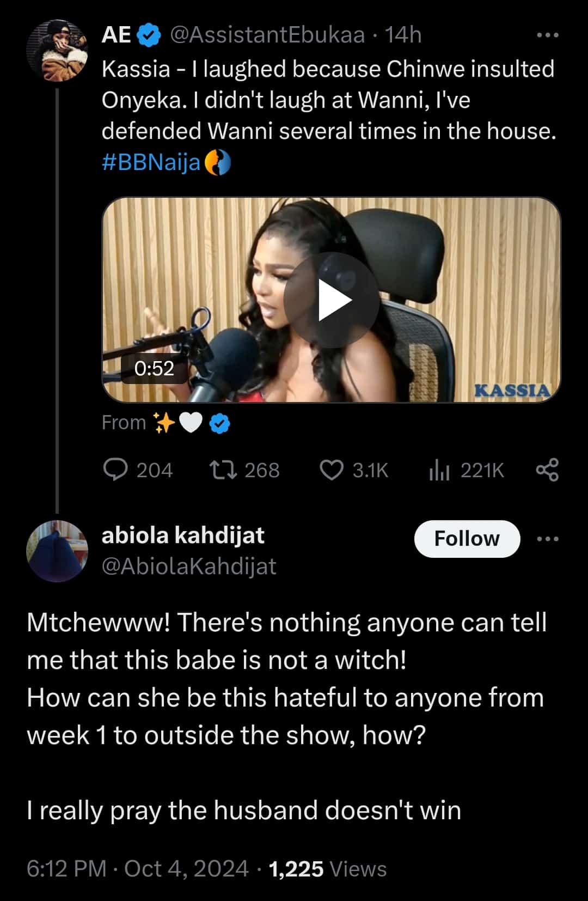This screenshot has width=588, height=901.
Task: Open the 6:12 PM Oct 4, 2024 timestamp
Action: point(137,869)
